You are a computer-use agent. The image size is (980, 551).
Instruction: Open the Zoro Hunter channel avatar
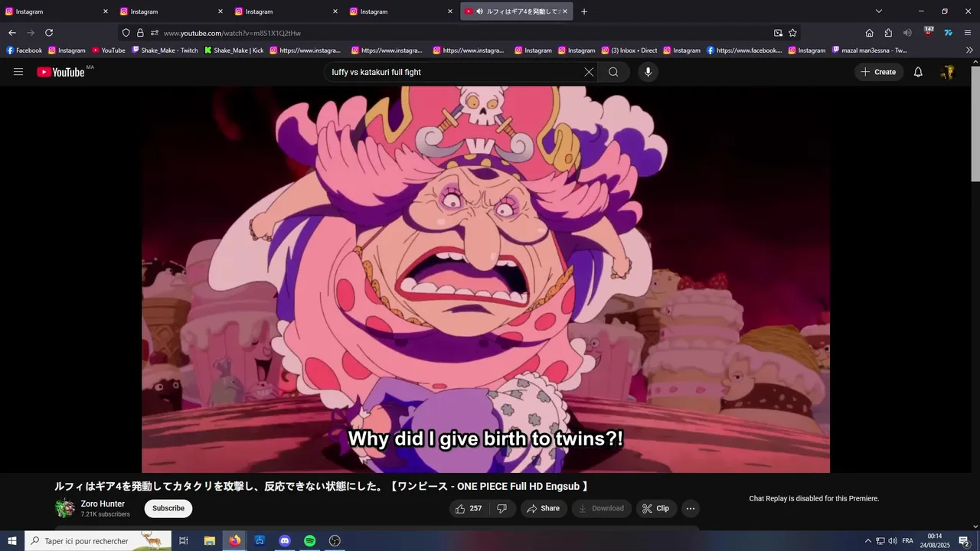(65, 508)
